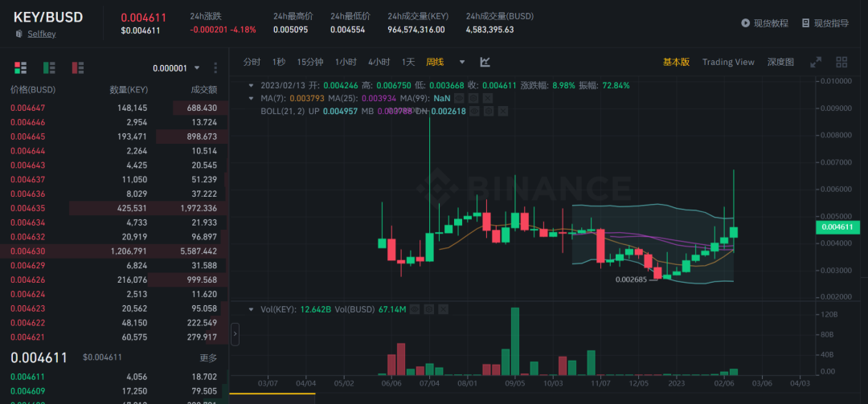Select sell order at 0.004647
The height and width of the screenshot is (404, 868).
pos(113,108)
